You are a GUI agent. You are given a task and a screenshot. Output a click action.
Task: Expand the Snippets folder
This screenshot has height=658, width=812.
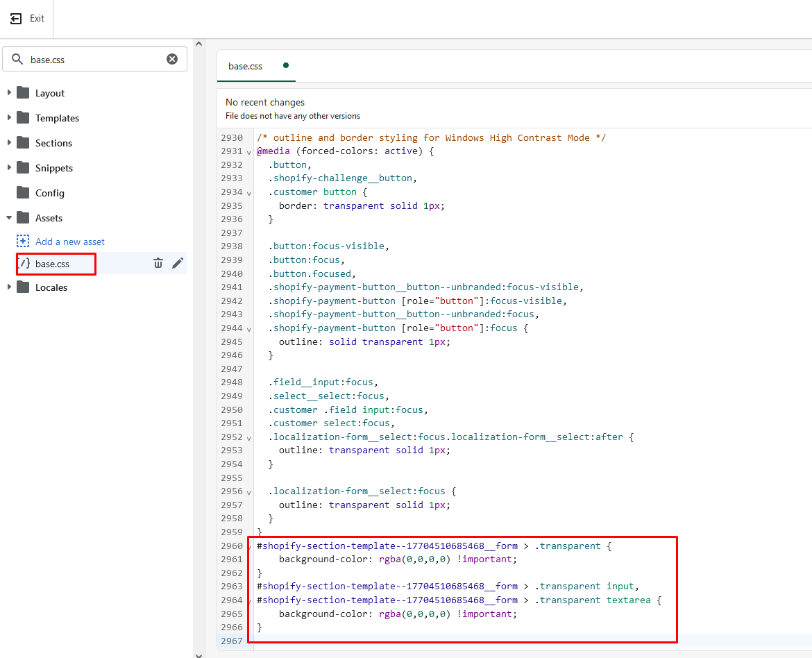coord(9,167)
